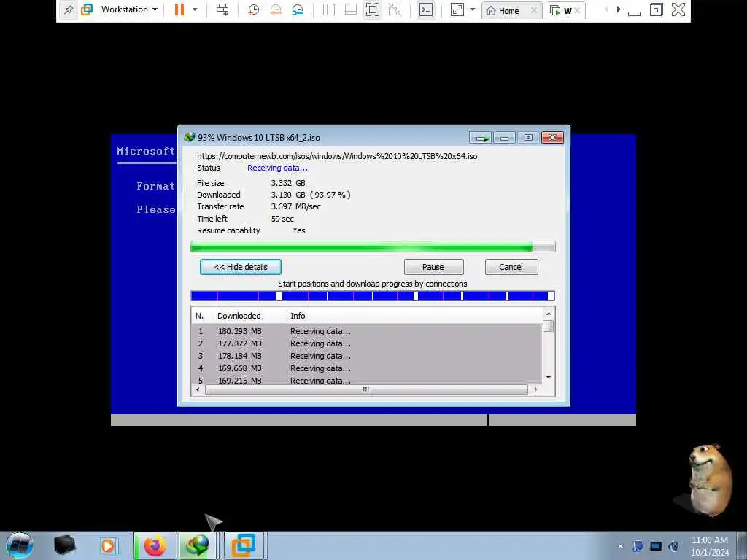This screenshot has height=560, width=747.
Task: Go to the next tab using the right arrow
Action: [619, 9]
